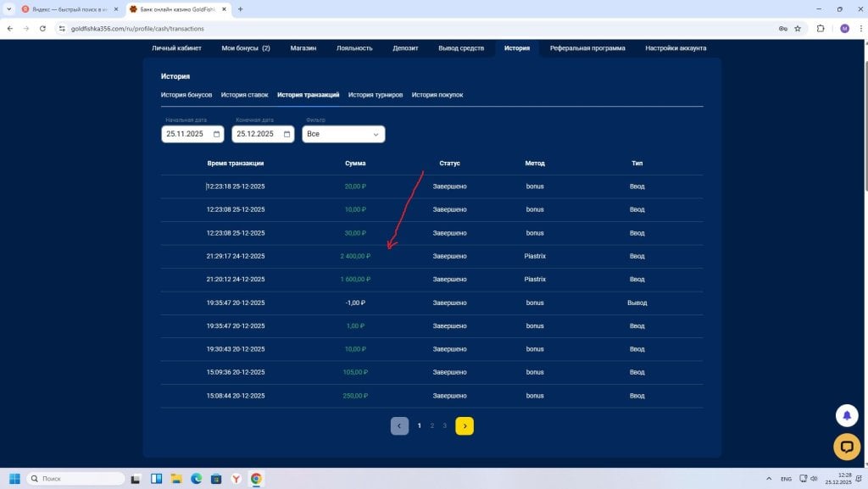This screenshot has height=489, width=868.
Task: Switch to История турниров tab
Action: [x=376, y=95]
